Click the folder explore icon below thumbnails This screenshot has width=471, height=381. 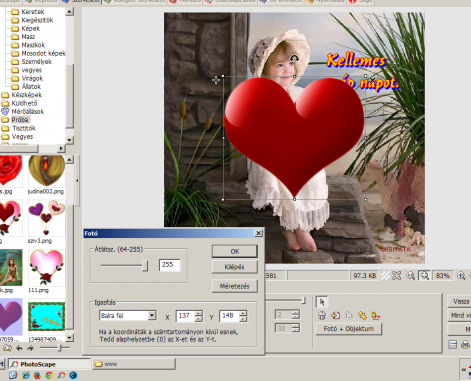pos(7,348)
